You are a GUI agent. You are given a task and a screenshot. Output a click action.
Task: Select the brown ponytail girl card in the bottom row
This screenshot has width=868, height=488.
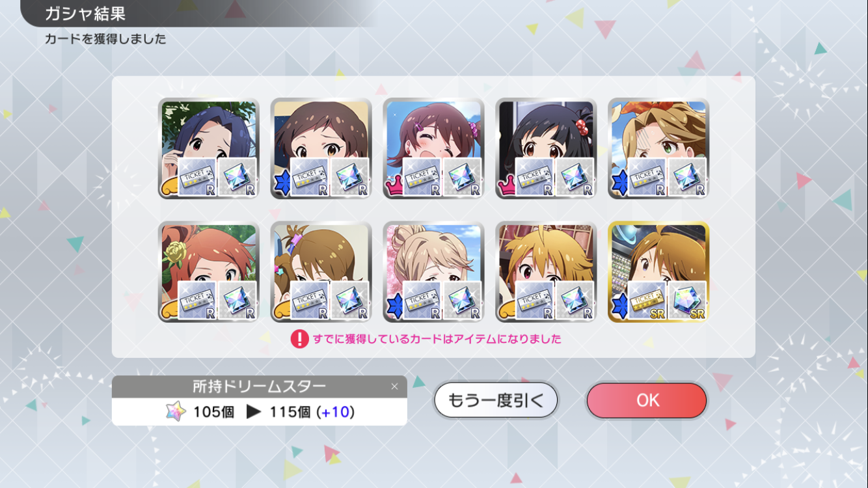point(321,272)
